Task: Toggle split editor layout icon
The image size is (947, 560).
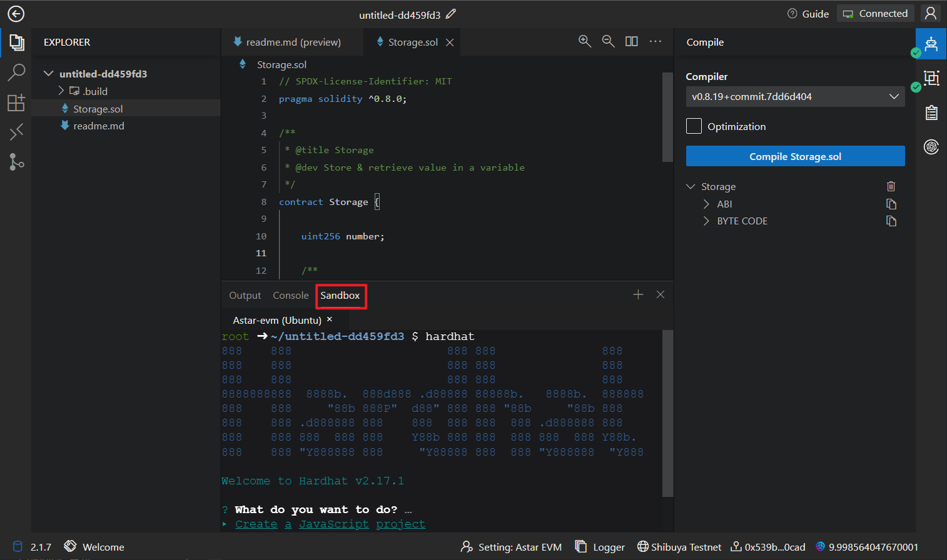Action: (632, 41)
